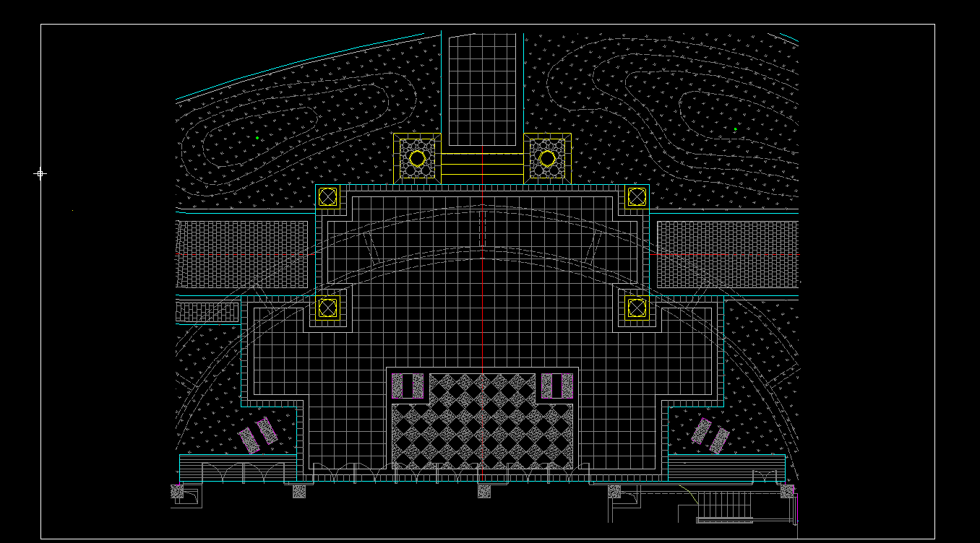Pick the lower-right yellow crossed column symbol
The image size is (980, 543).
tap(637, 308)
